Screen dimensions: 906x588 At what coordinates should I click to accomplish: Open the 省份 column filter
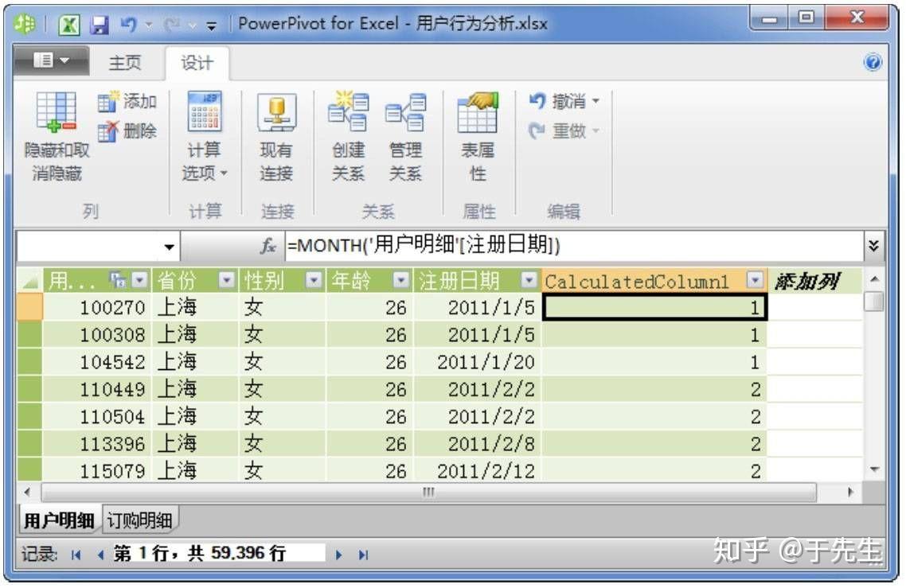click(226, 280)
